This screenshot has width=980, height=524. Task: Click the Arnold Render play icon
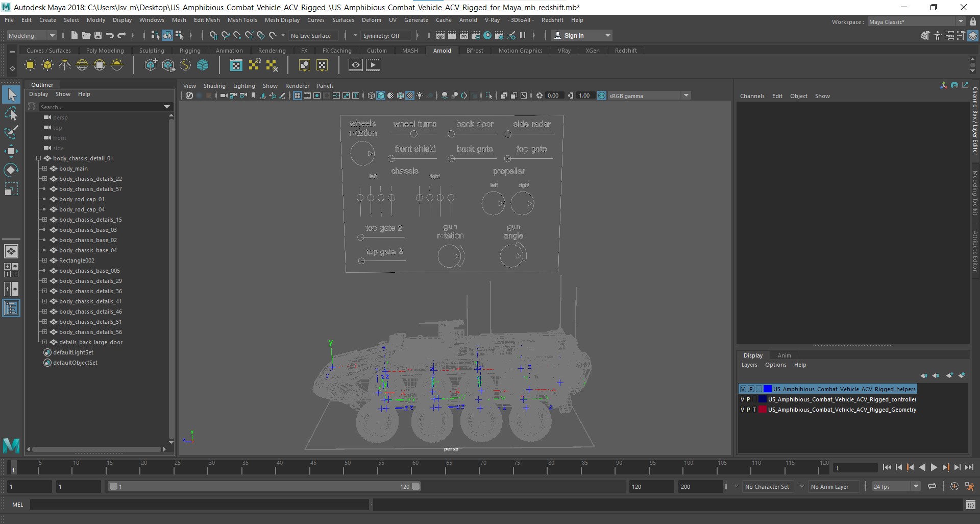[x=373, y=65]
